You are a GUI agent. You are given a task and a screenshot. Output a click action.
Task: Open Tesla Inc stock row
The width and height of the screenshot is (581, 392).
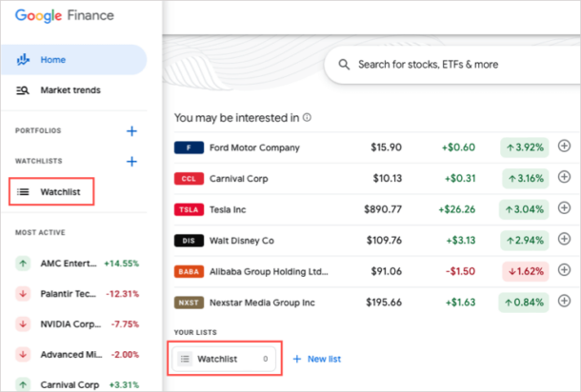[375, 209]
